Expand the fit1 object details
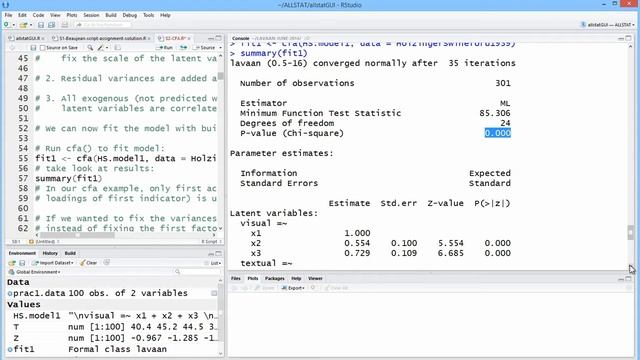This screenshot has width=640, height=360. (10, 349)
